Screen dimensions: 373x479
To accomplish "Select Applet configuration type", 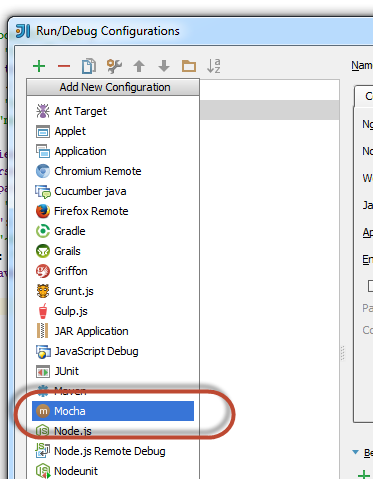I will click(113, 131).
